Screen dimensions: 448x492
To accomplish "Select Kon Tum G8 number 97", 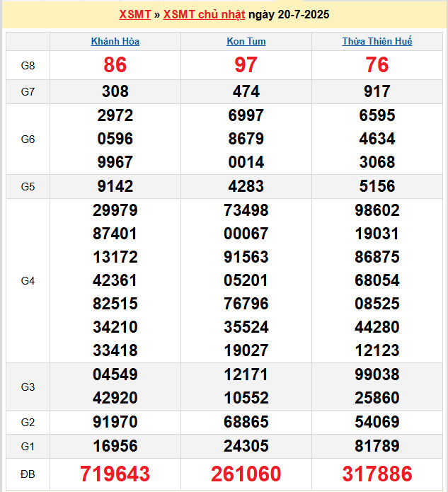I will 246,65.
